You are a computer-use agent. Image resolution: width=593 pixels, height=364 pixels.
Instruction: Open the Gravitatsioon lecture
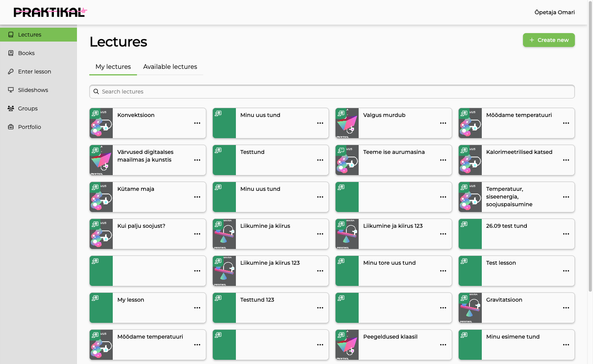[x=516, y=308]
